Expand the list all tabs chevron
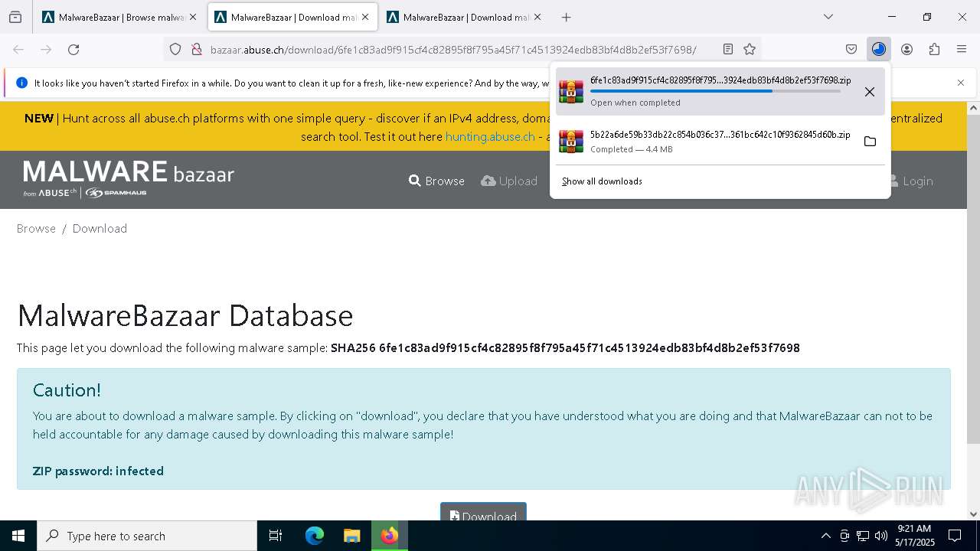This screenshot has width=980, height=551. 828,17
